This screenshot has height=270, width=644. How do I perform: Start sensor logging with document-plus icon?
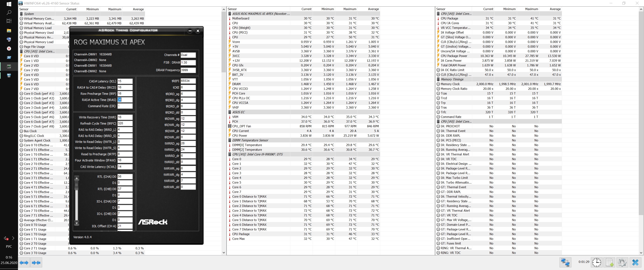point(609,262)
